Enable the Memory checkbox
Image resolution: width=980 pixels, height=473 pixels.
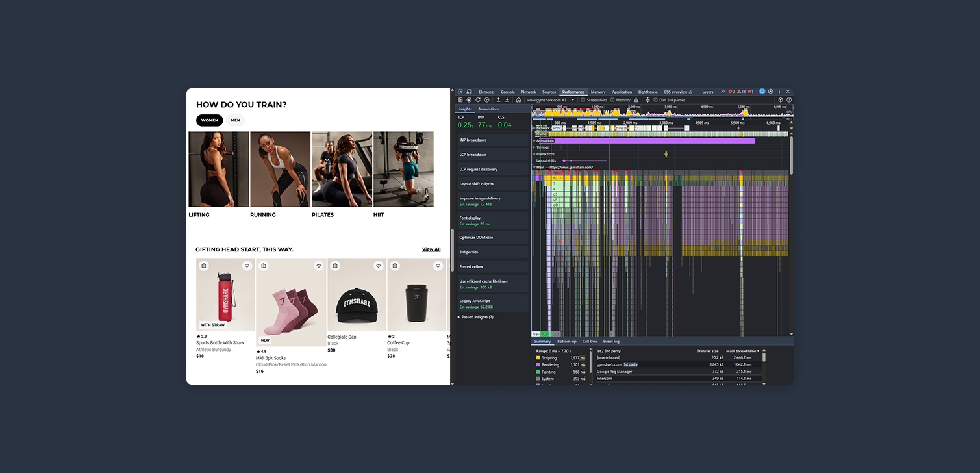[x=611, y=100]
